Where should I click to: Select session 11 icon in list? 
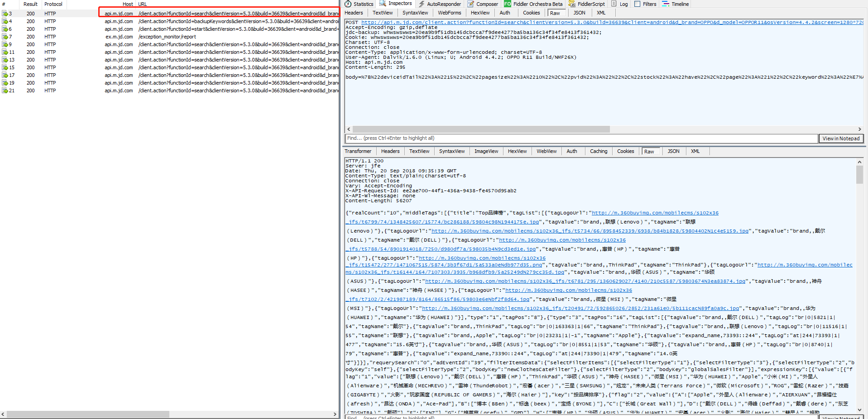5,52
